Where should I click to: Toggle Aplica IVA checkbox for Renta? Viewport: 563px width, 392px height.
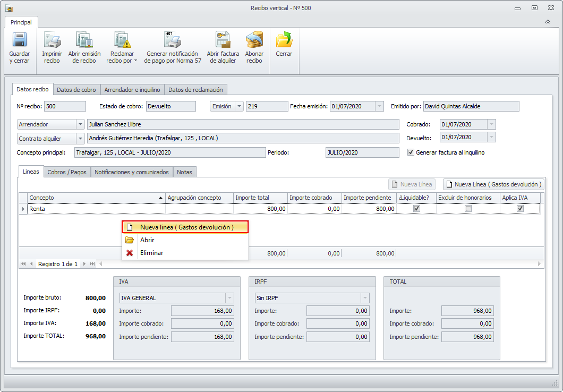click(520, 209)
